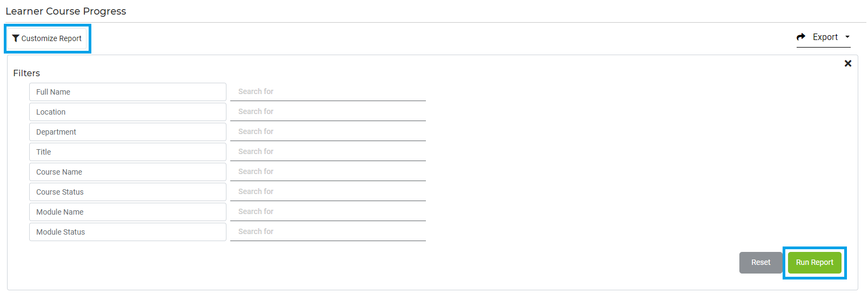
Task: Select the Department filter field
Action: point(128,132)
